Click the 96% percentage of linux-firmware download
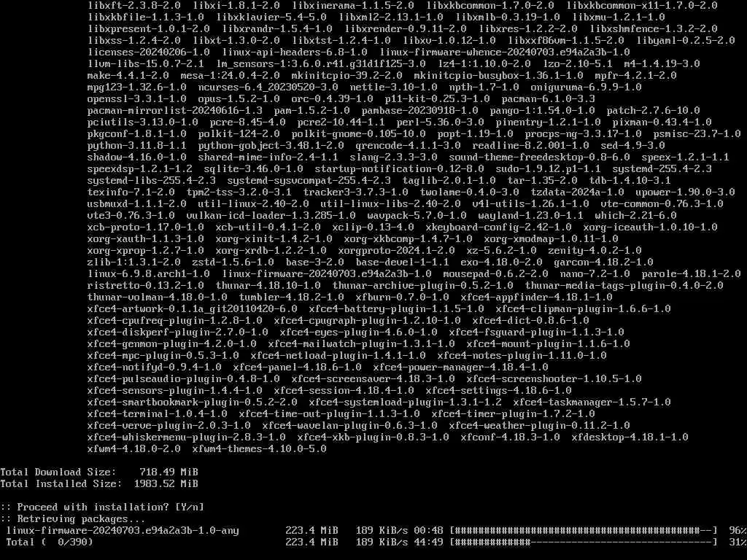747x560 pixels. [x=738, y=531]
